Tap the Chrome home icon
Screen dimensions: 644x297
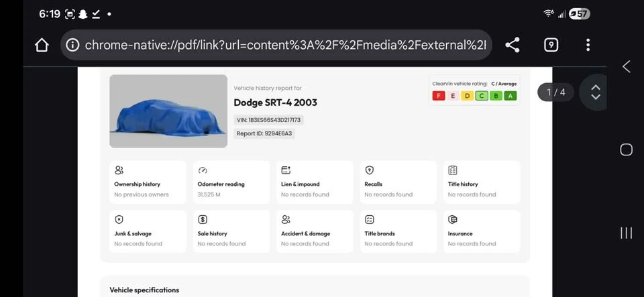pyautogui.click(x=42, y=45)
